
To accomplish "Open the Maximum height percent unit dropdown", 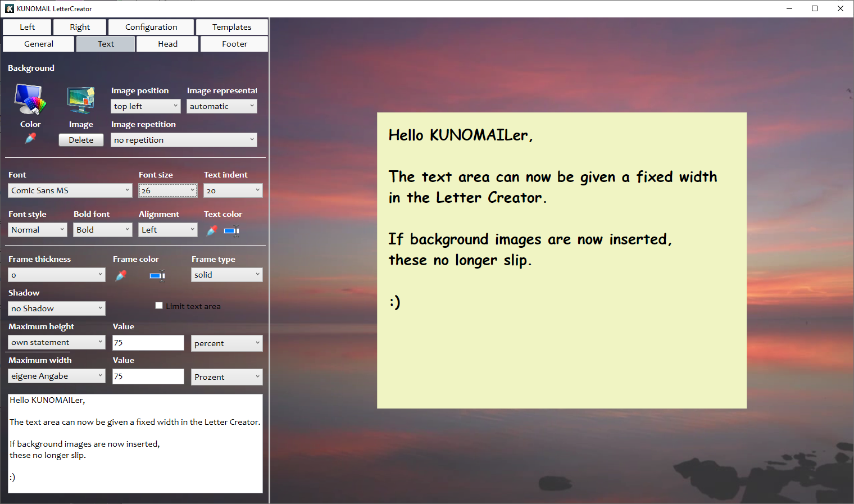I will [x=227, y=343].
